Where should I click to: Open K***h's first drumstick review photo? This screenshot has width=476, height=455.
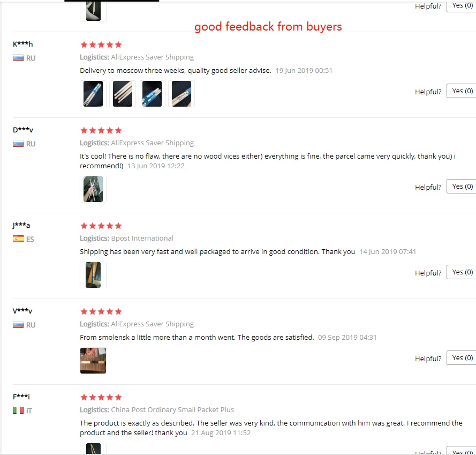point(93,94)
